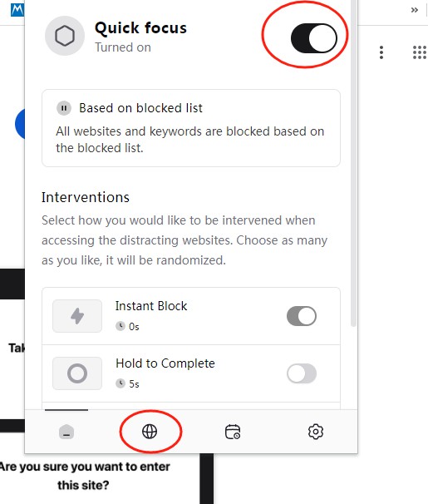This screenshot has width=428, height=504.
Task: Click the blue M bookmark icon
Action: click(17, 10)
